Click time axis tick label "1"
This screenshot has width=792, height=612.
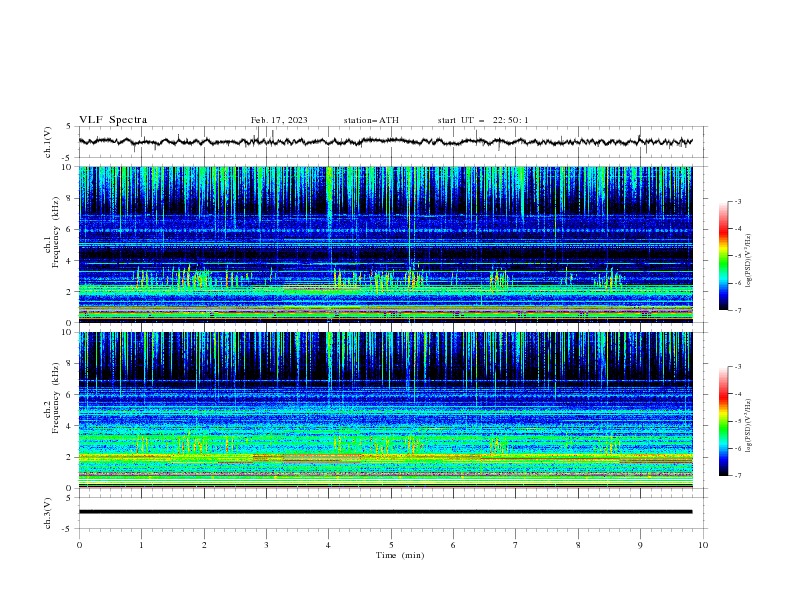(141, 545)
